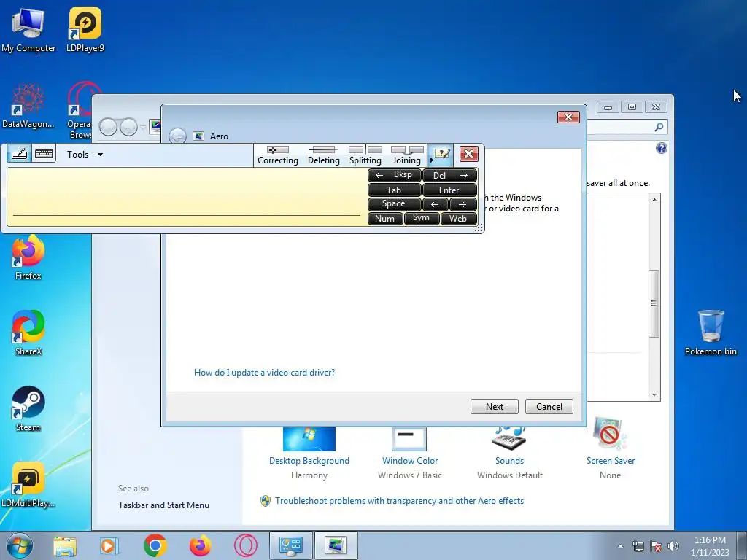Screen dimensions: 747x560
Task: Tap the Enter key on input panel
Action: click(x=449, y=190)
